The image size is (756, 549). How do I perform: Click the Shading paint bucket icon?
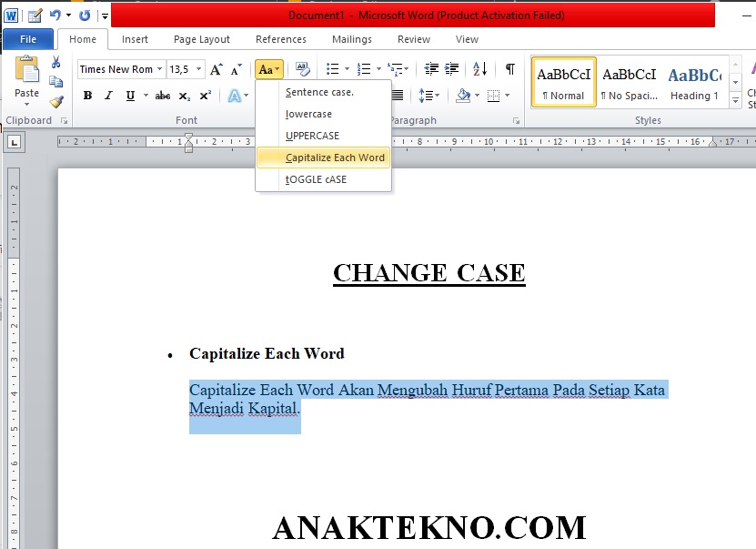point(463,96)
